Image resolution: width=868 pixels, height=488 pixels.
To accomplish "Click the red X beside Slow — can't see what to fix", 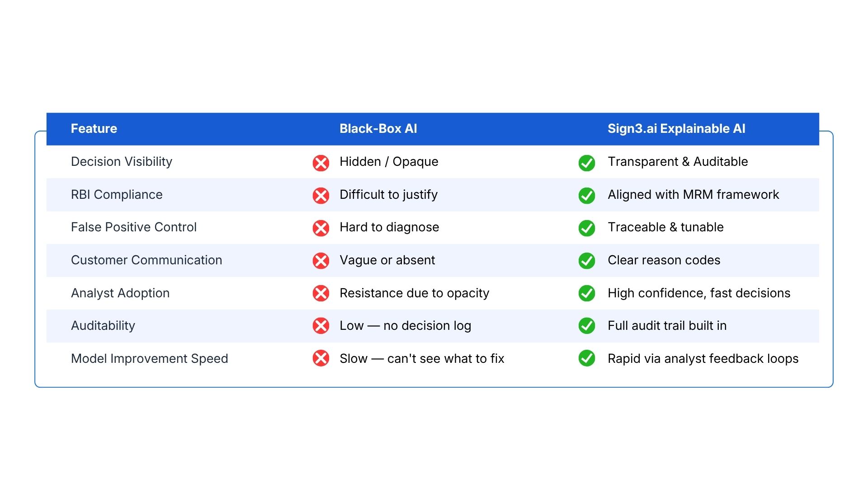I will (x=321, y=358).
